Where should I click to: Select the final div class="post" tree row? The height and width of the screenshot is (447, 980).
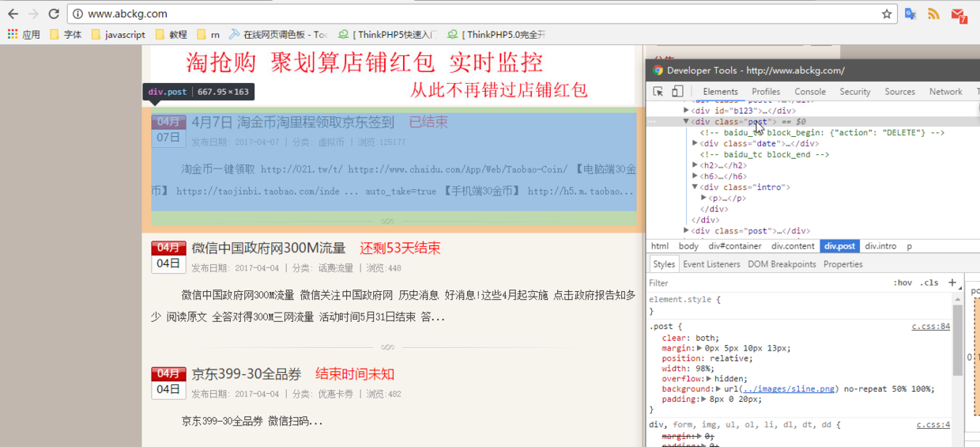point(812,231)
